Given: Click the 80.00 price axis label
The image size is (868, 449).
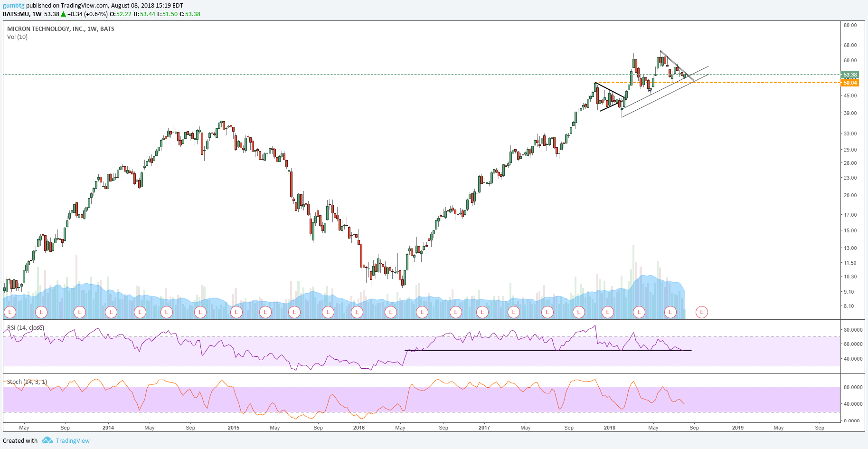Looking at the screenshot, I should pyautogui.click(x=850, y=25).
